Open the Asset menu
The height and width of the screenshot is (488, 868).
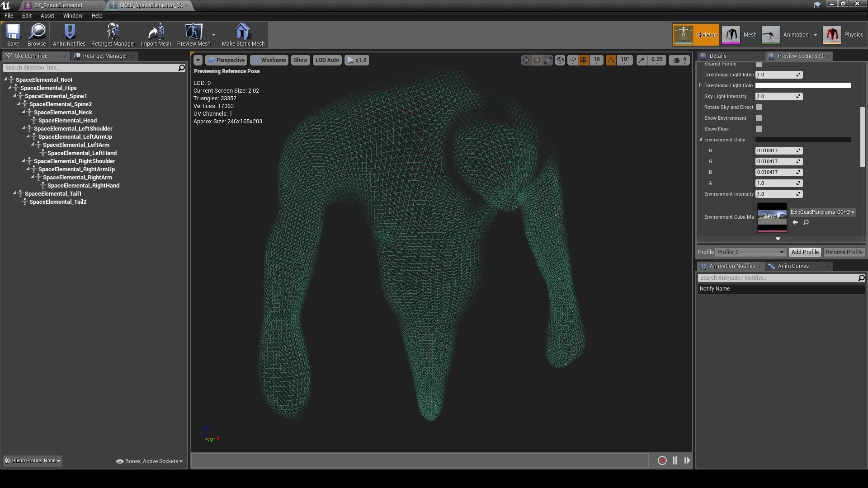tap(47, 15)
